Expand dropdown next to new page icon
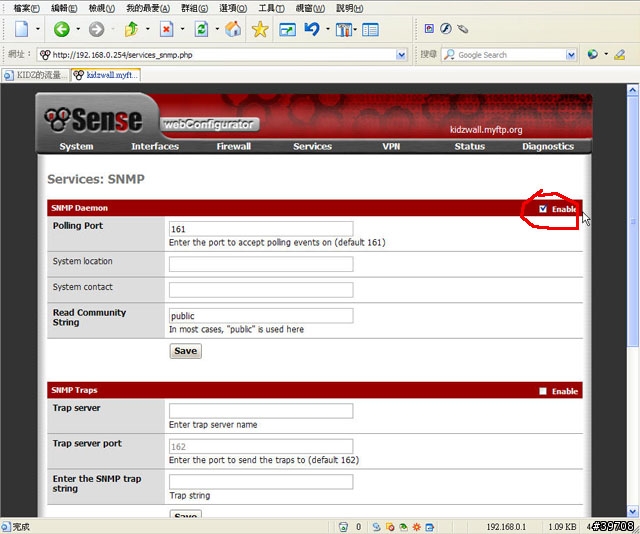The image size is (640, 534). pyautogui.click(x=38, y=29)
